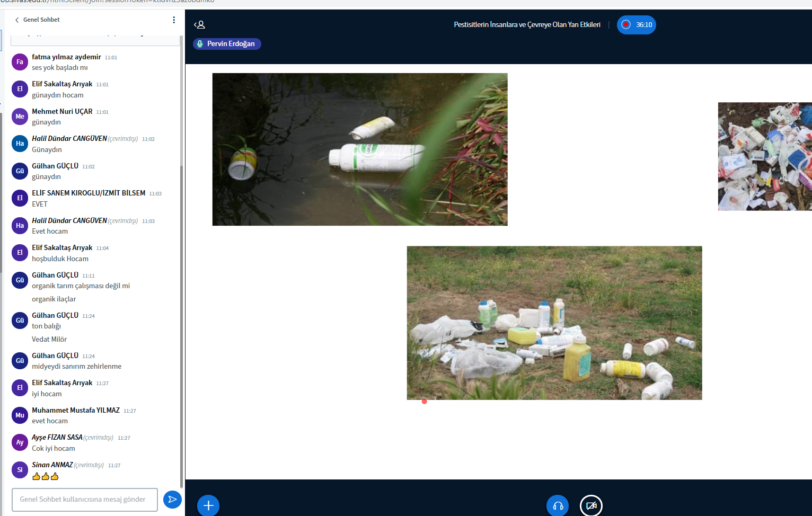Viewport: 812px width, 516px height.
Task: Click the presentation title 'Pestisitlerin İnsanlara ve Çevreye Olan Yan Etkileri'
Action: pos(527,25)
